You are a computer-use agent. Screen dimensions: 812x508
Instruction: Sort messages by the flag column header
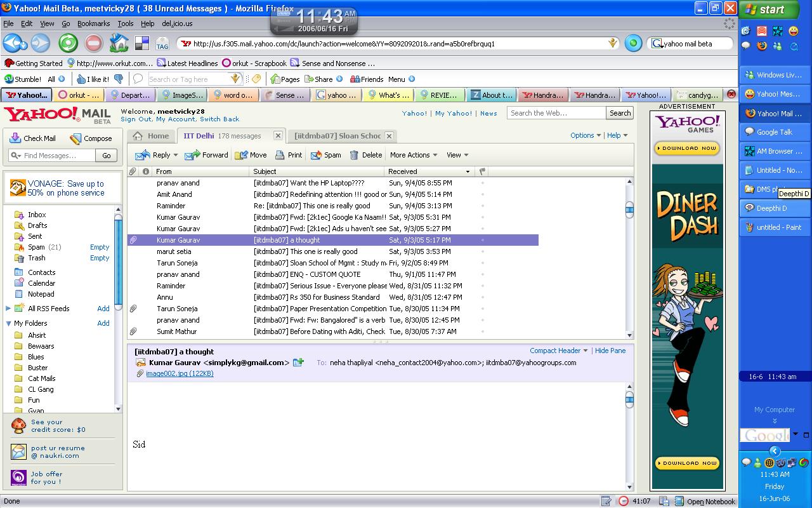tap(482, 171)
